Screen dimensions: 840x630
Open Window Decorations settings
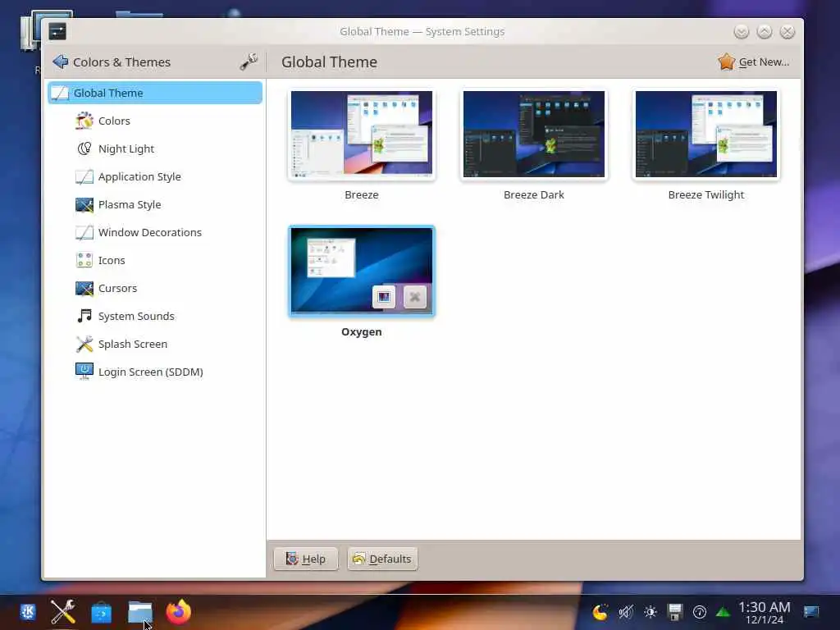(155, 232)
